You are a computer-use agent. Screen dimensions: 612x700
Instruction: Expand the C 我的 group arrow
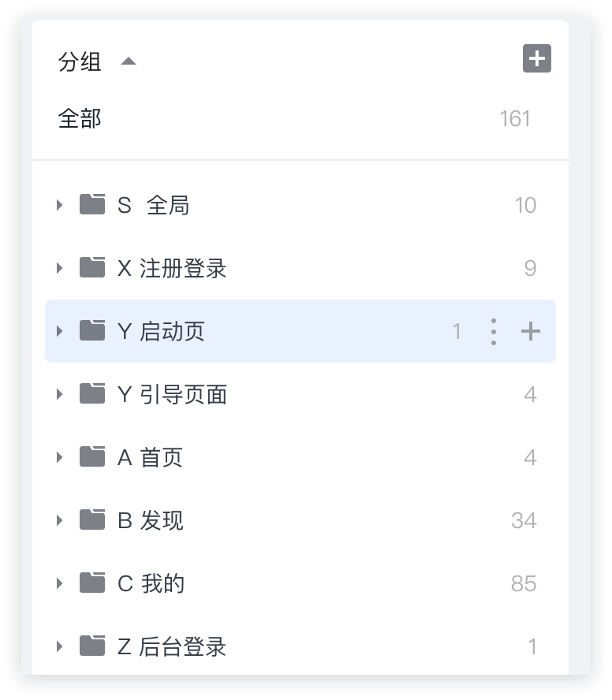[x=59, y=583]
